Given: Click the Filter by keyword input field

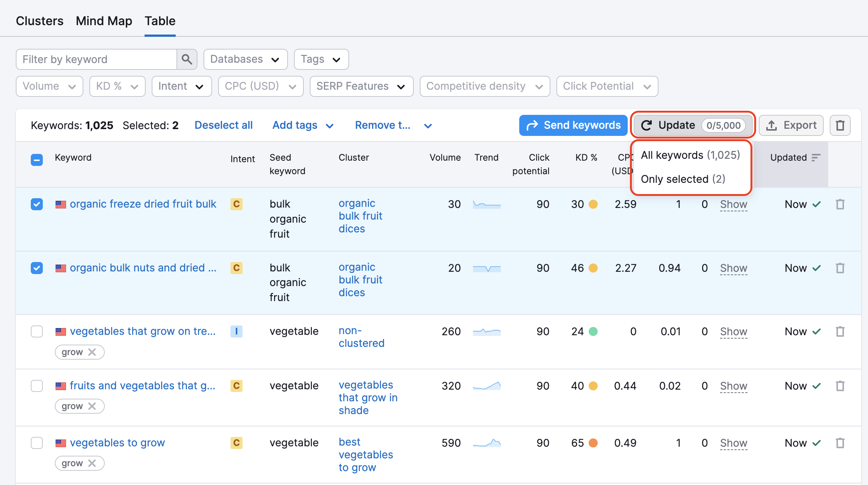Looking at the screenshot, I should tap(97, 59).
